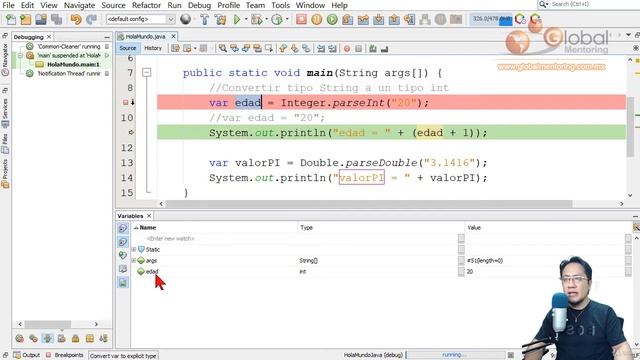
Task: Open the Breakpoints window button
Action: point(64,355)
